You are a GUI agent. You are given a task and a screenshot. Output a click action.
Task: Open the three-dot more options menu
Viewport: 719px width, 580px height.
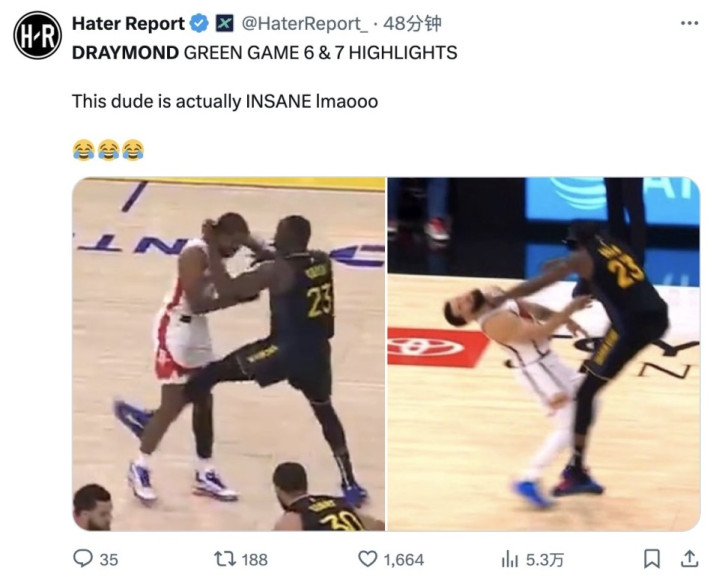(689, 23)
